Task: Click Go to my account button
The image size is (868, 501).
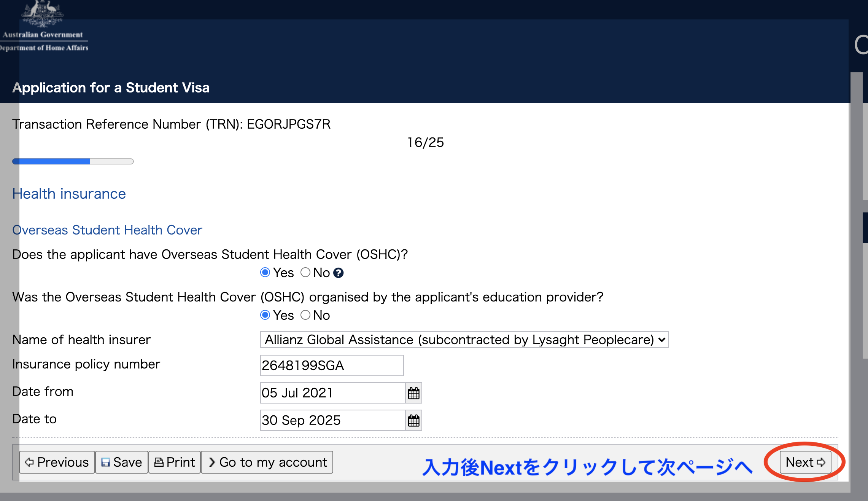Action: click(x=267, y=462)
